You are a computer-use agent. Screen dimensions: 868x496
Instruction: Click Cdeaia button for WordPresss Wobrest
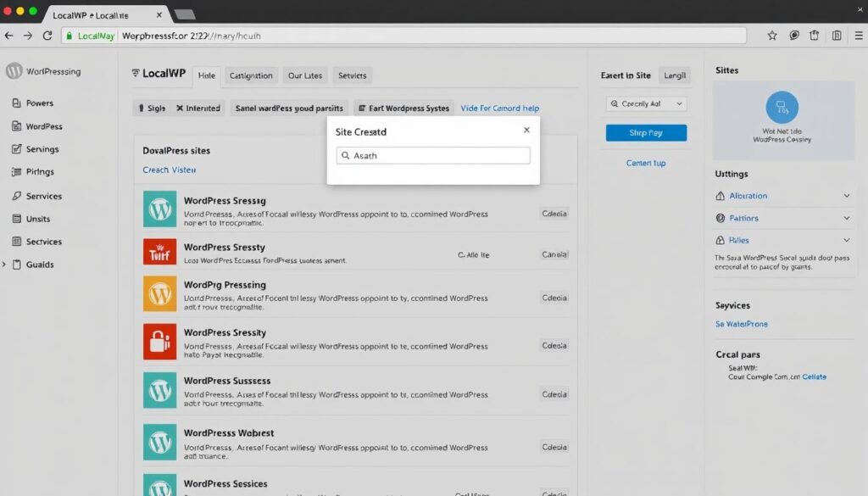pos(554,447)
